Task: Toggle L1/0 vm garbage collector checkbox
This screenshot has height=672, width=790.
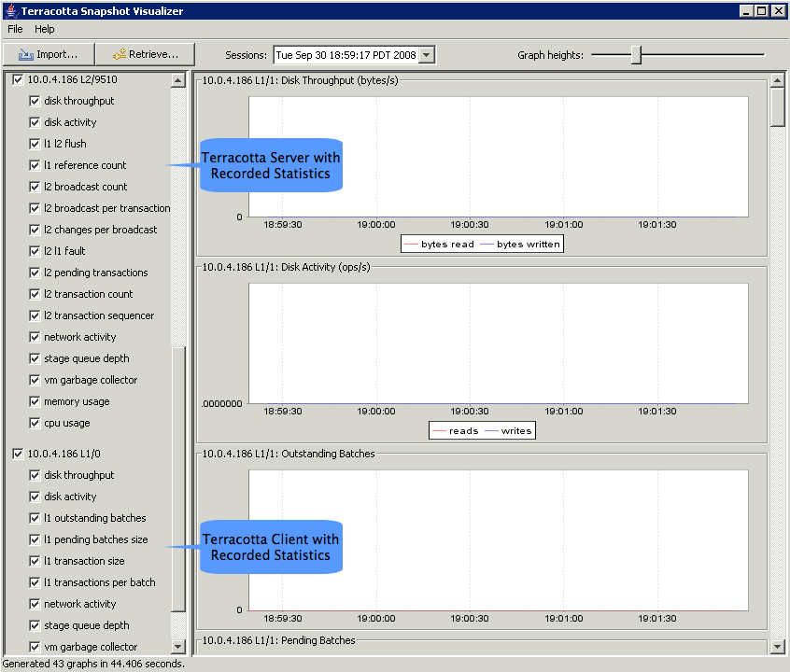Action: tap(35, 647)
